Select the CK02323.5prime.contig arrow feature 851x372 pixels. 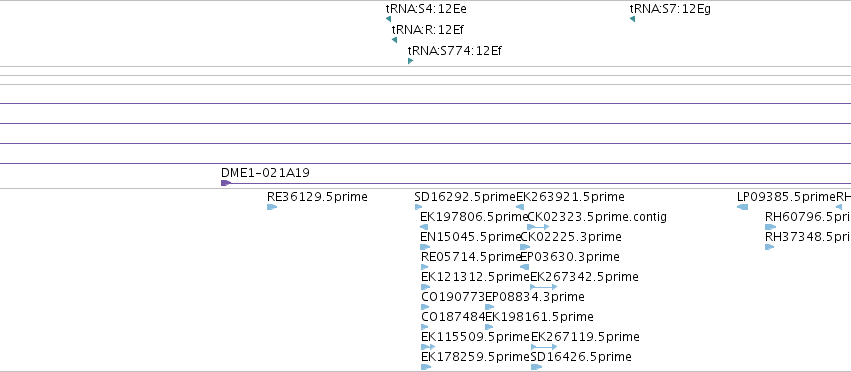click(x=538, y=227)
